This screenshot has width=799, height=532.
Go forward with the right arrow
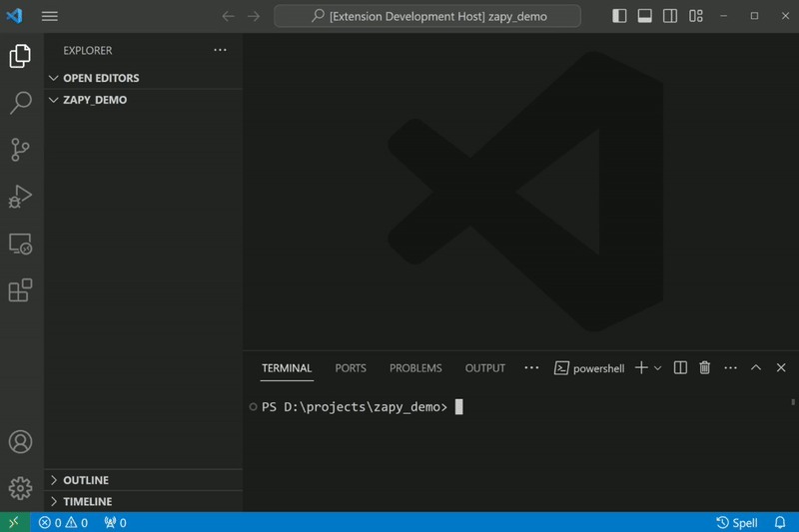[x=254, y=16]
